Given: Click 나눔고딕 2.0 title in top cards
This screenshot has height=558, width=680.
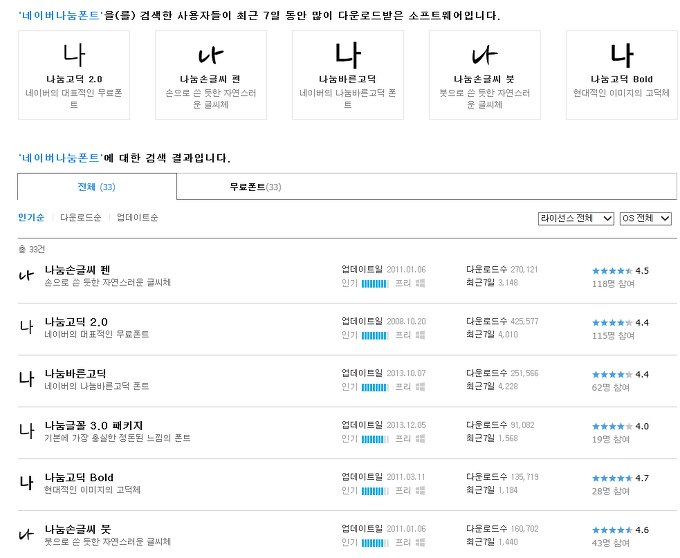Looking at the screenshot, I should [74, 79].
